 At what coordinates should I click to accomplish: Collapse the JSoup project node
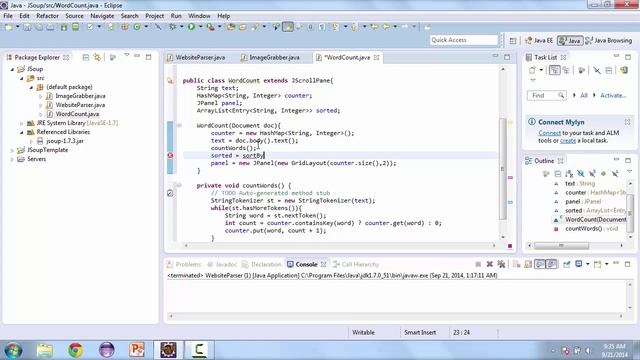(12, 69)
